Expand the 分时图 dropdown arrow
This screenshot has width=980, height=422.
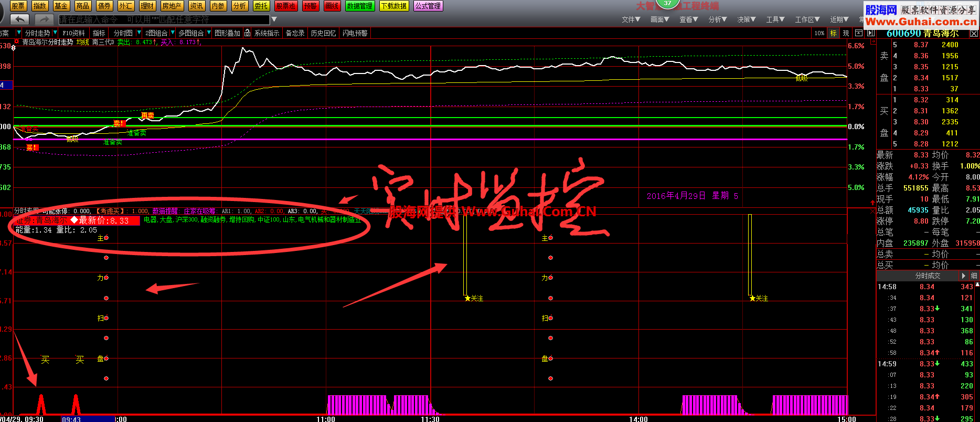(x=139, y=33)
